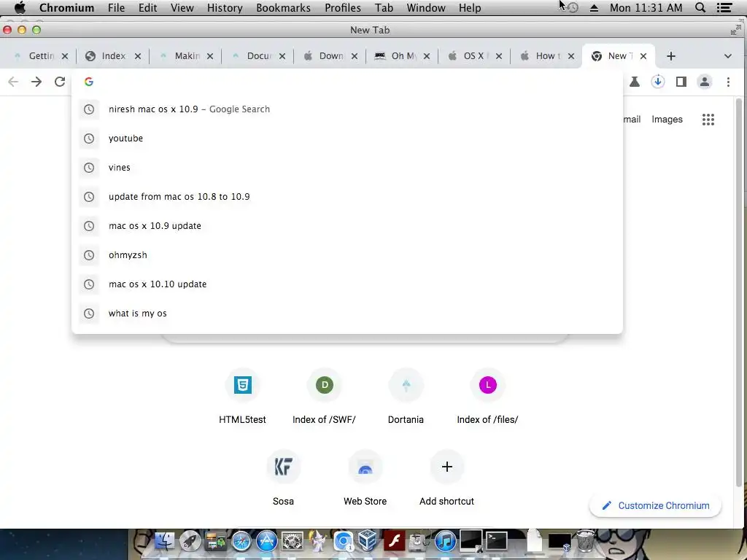Open Flash Player in the dock

394,542
